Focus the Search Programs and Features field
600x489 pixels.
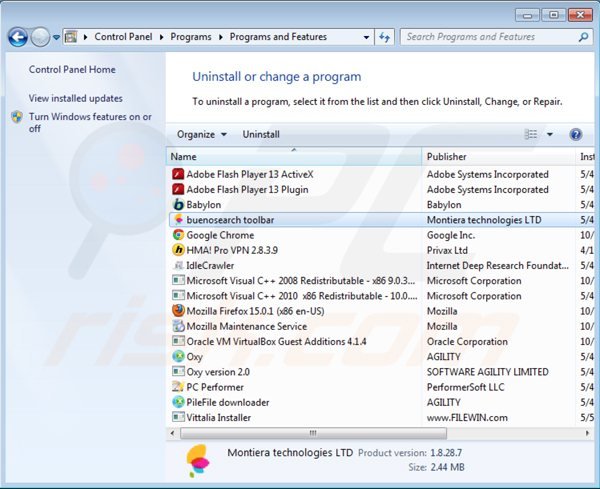coord(497,37)
